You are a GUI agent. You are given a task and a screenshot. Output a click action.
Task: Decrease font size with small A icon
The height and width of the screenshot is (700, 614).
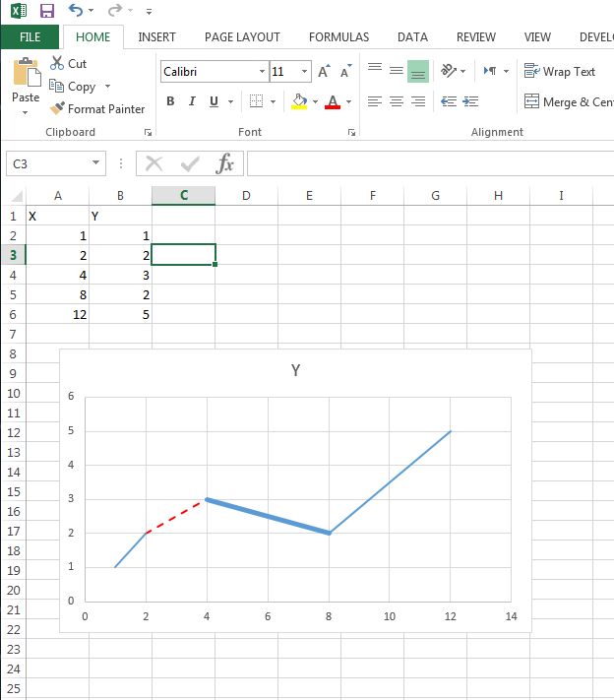[x=345, y=71]
